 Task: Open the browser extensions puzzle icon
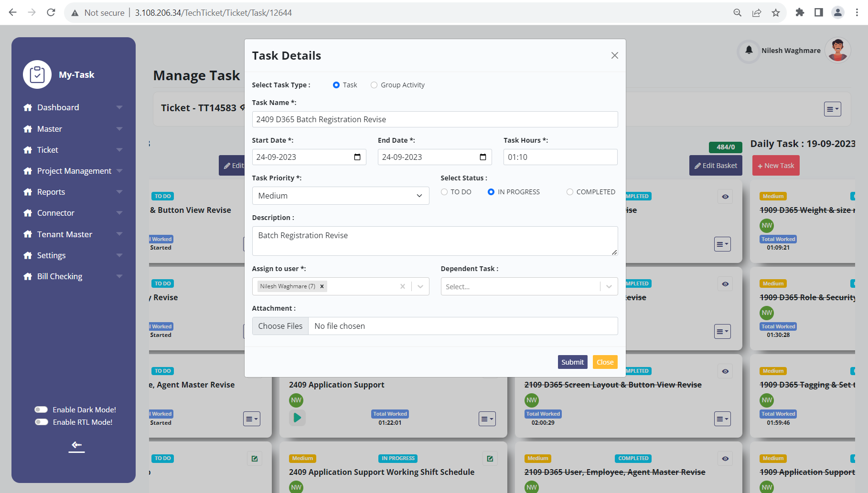pyautogui.click(x=800, y=13)
